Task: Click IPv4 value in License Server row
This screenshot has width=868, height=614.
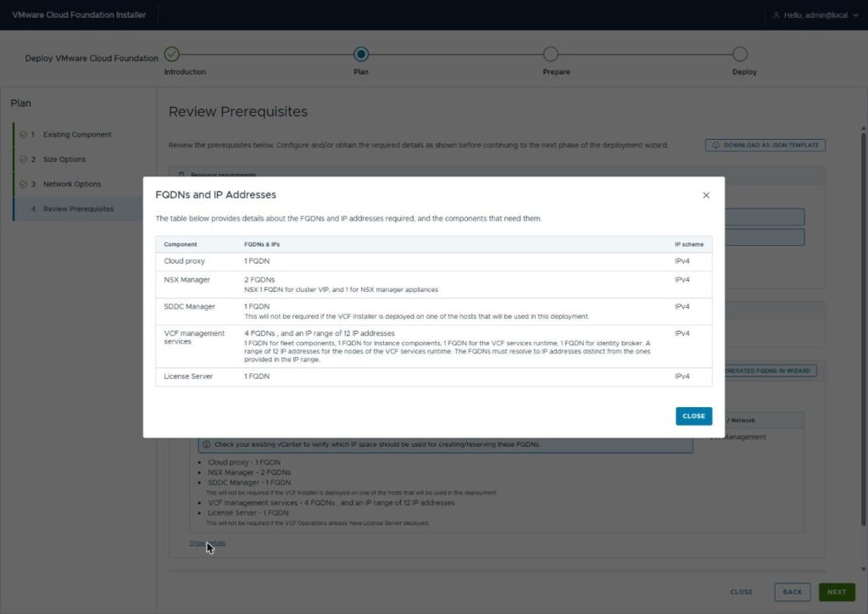Action: [682, 376]
